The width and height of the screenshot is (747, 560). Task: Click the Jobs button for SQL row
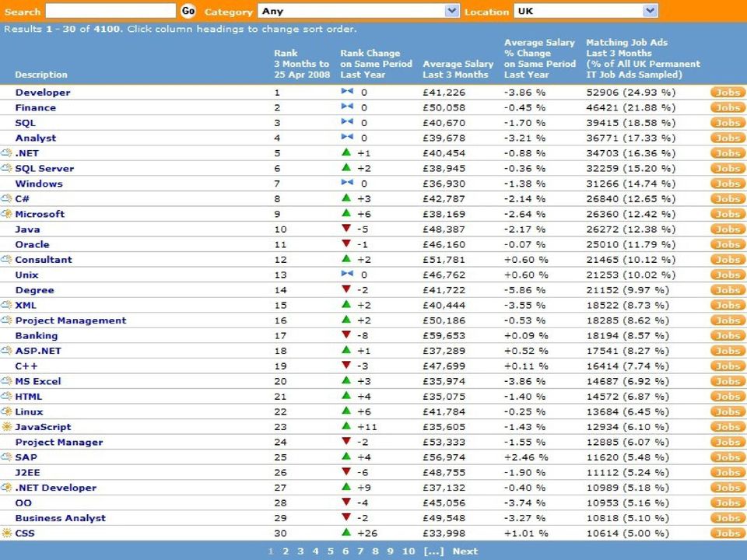pos(727,123)
